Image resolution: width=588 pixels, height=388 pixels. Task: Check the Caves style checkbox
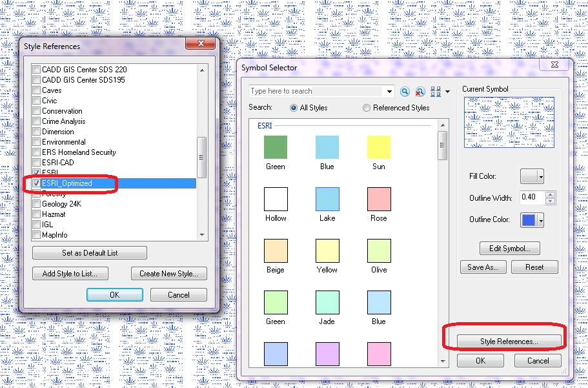36,90
